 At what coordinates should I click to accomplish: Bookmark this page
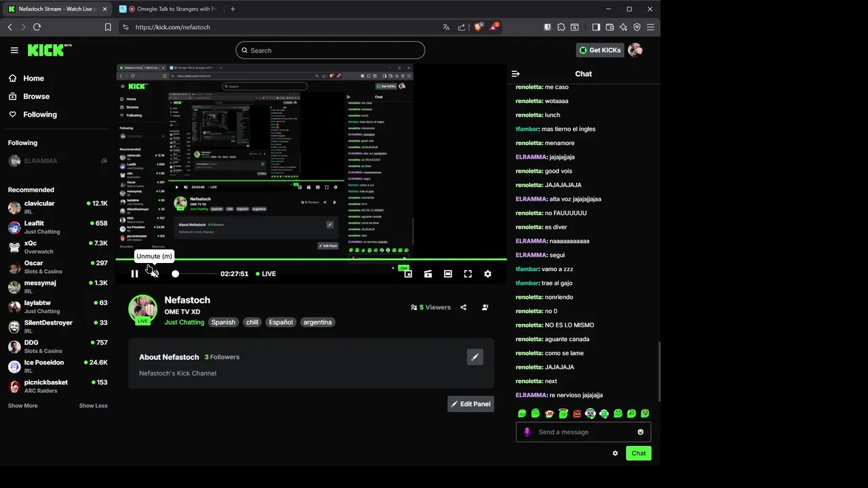click(108, 27)
